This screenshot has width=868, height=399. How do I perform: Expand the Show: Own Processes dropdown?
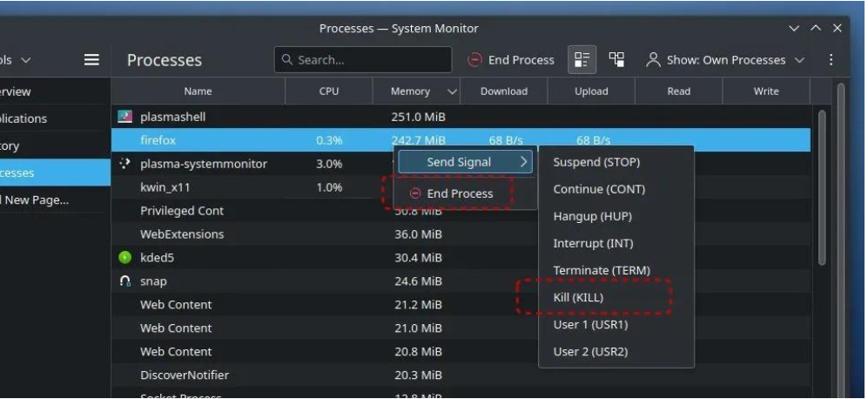(726, 60)
